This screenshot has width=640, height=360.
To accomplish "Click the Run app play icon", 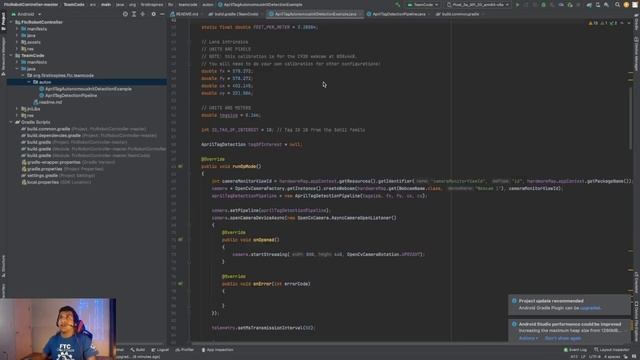I will [518, 5].
